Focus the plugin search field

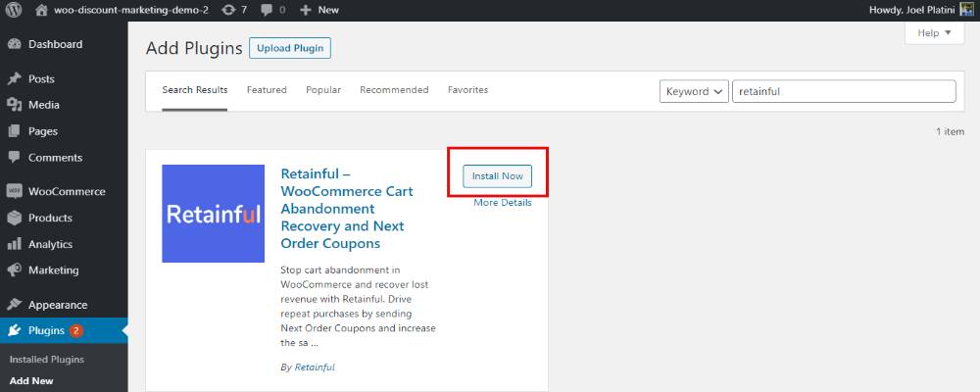(x=844, y=91)
